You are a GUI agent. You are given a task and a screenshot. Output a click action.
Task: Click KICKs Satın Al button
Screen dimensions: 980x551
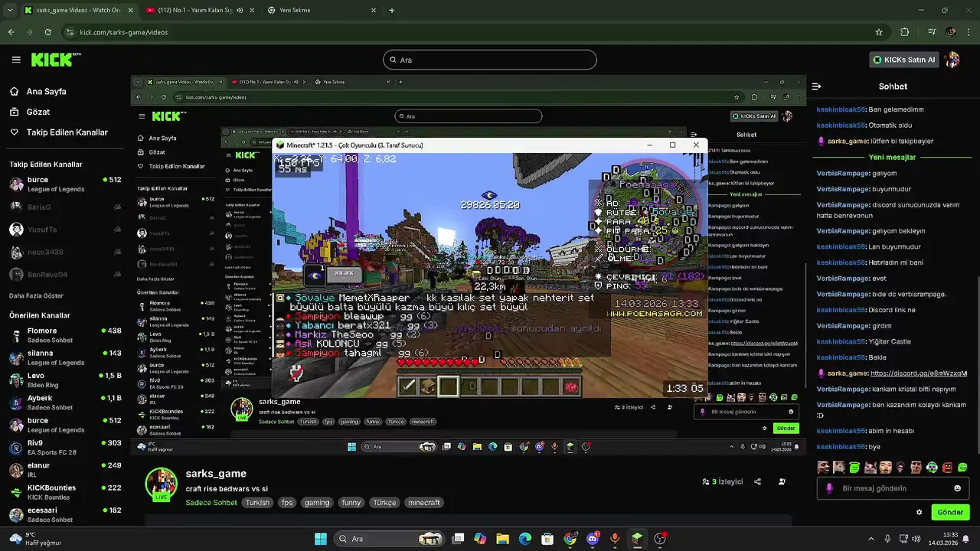click(904, 60)
